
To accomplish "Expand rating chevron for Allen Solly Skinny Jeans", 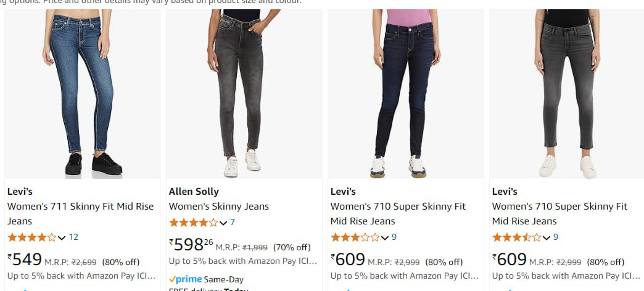I will [223, 223].
